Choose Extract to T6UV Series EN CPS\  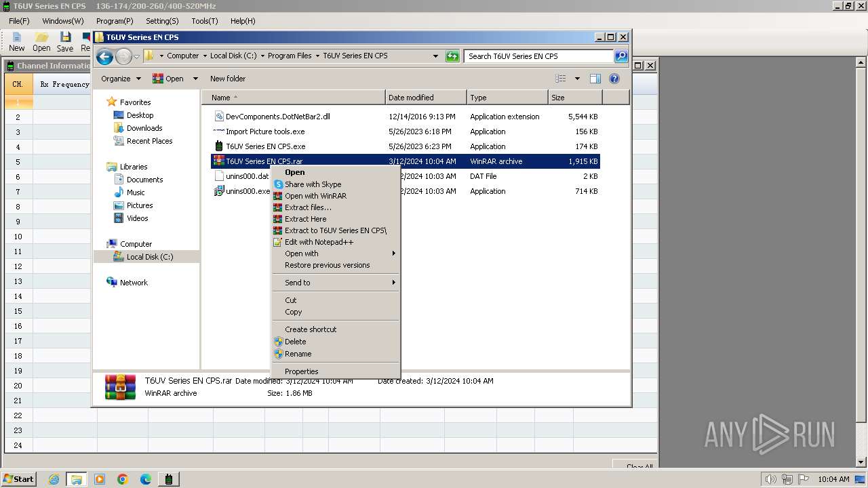pyautogui.click(x=335, y=230)
